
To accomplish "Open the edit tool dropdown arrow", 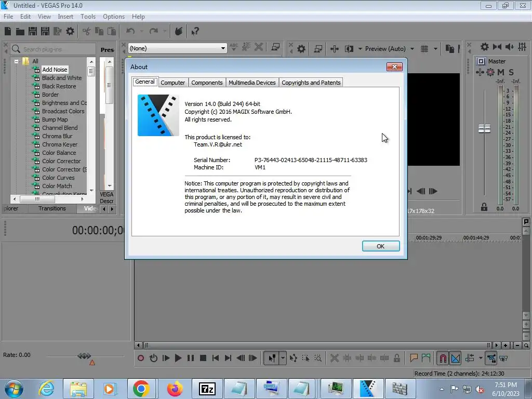I will coord(283,358).
